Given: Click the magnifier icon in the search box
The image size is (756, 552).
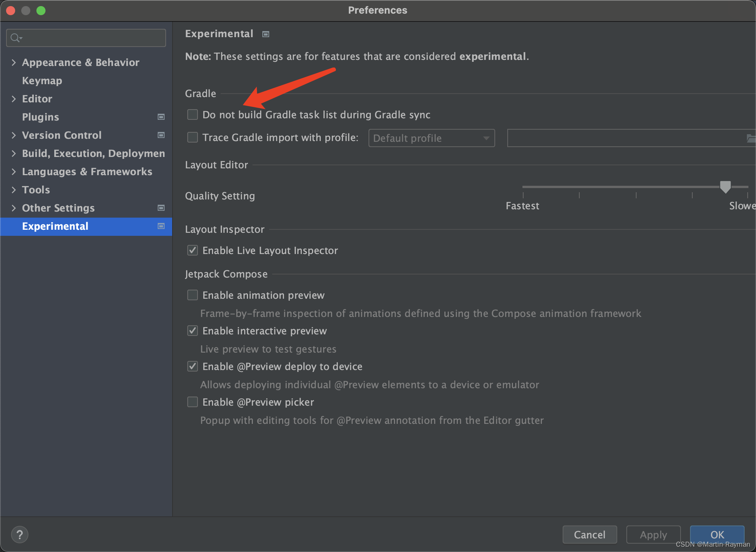Looking at the screenshot, I should tap(16, 38).
